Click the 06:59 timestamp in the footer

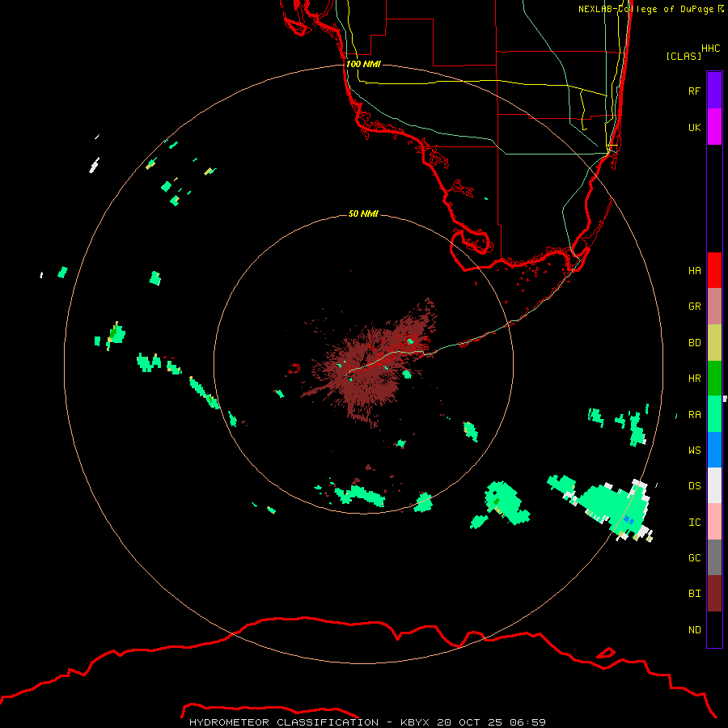click(527, 722)
